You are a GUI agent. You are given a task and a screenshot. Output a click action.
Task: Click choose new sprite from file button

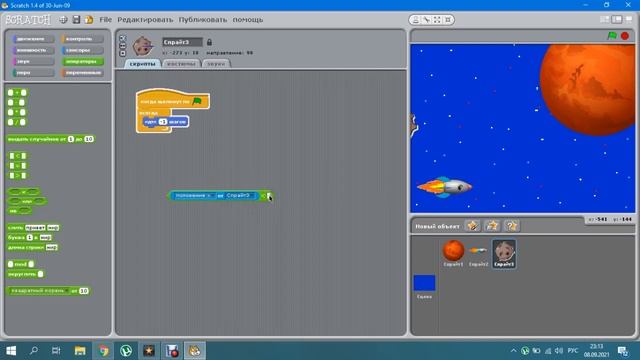[x=492, y=225]
